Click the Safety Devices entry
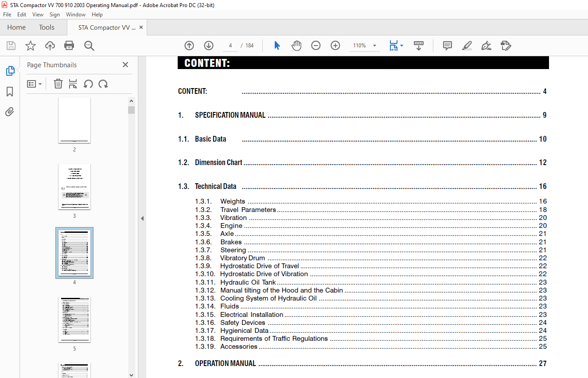Viewport: 588px width, 378px height. (371, 323)
